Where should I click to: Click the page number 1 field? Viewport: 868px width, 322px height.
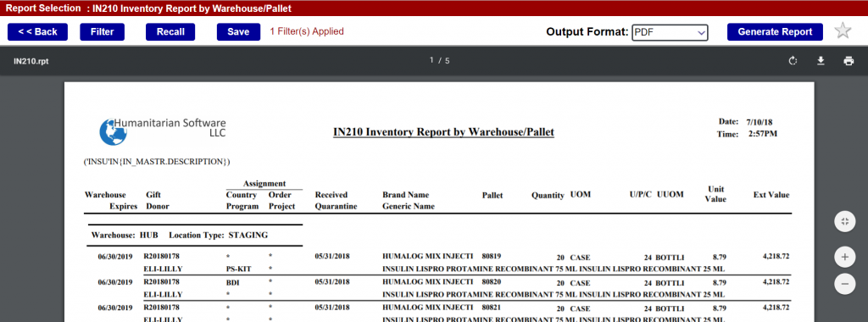pos(431,60)
